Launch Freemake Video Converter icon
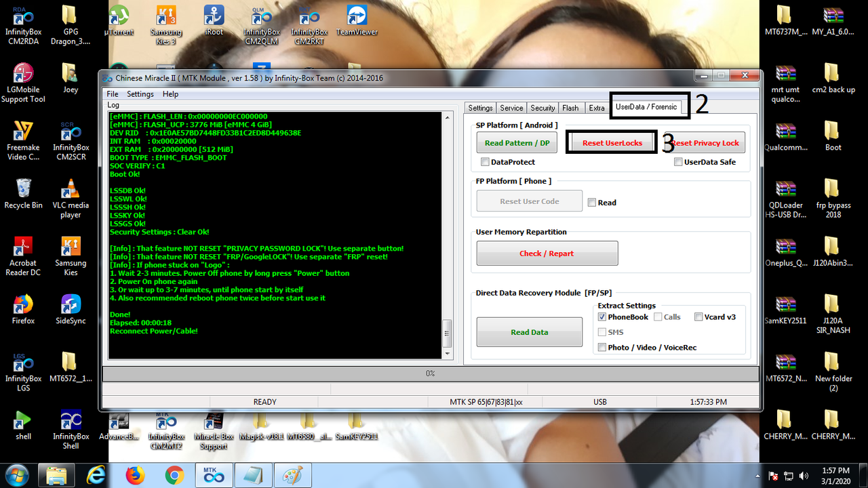The height and width of the screenshot is (488, 868). coord(23,140)
